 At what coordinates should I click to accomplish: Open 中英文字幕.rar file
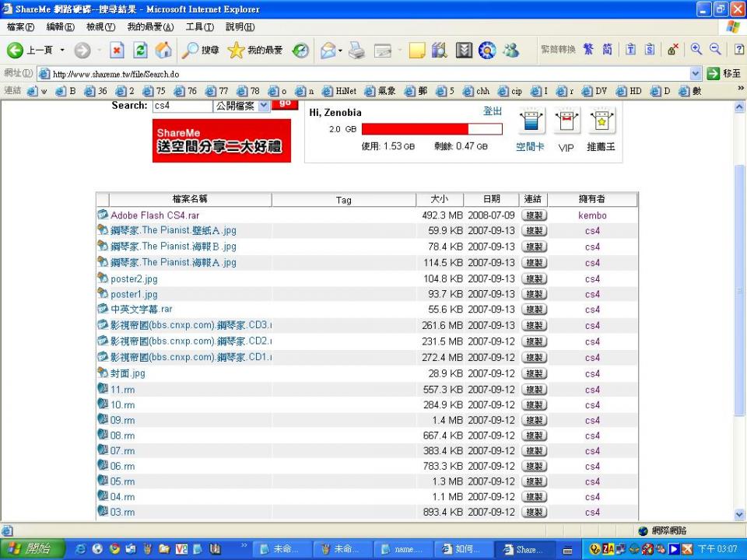pyautogui.click(x=142, y=310)
